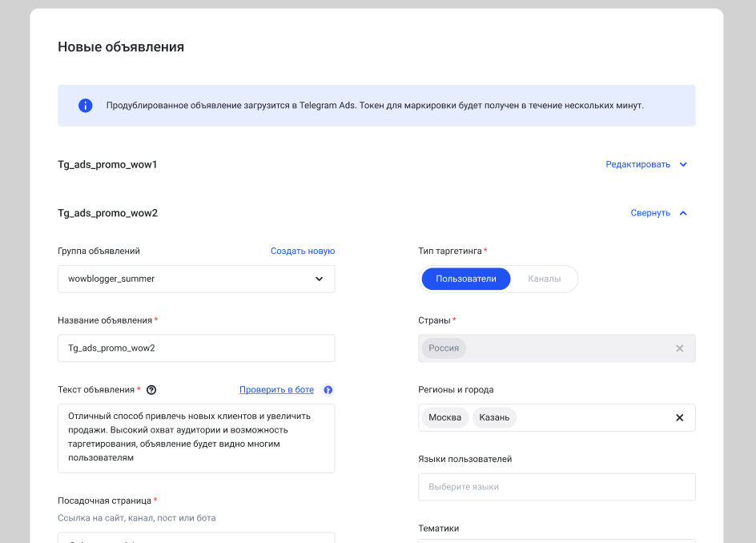Expand Tg_ads_promo_wow1 using Редактировать
Viewport: 756px width, 543px height.
tap(638, 164)
